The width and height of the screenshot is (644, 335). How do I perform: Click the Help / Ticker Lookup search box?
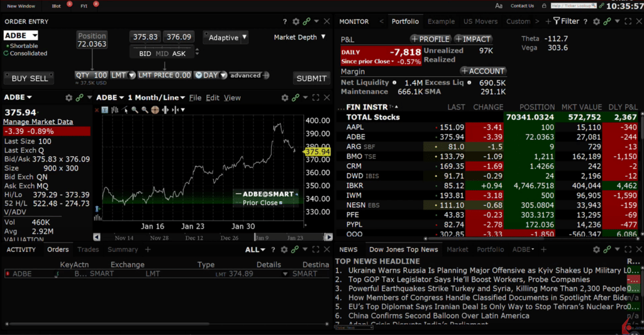573,6
